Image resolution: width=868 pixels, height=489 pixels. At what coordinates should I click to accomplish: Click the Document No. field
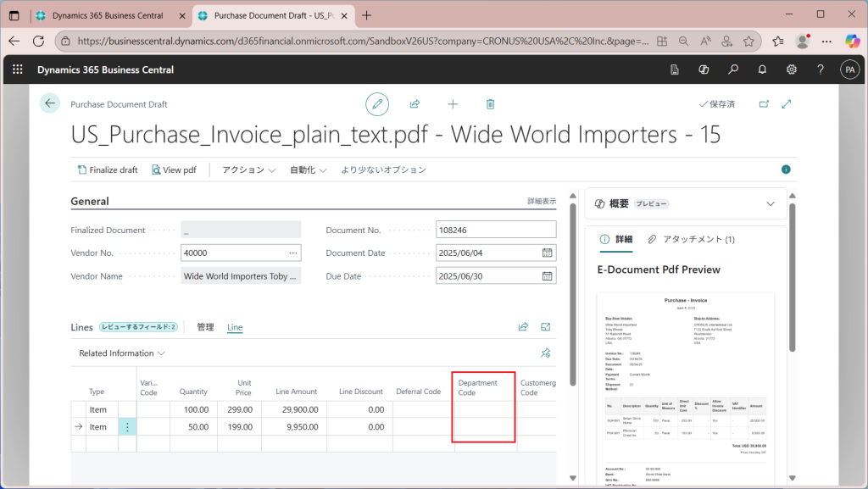pos(496,230)
